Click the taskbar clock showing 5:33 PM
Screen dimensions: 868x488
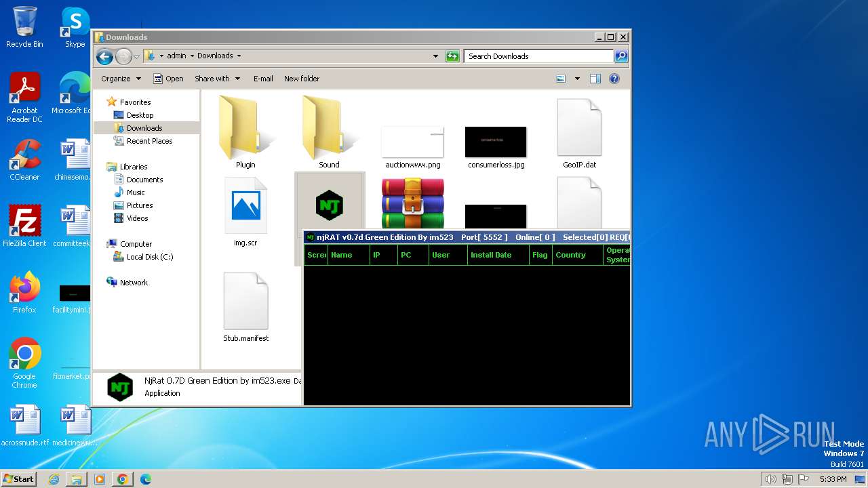tap(833, 479)
